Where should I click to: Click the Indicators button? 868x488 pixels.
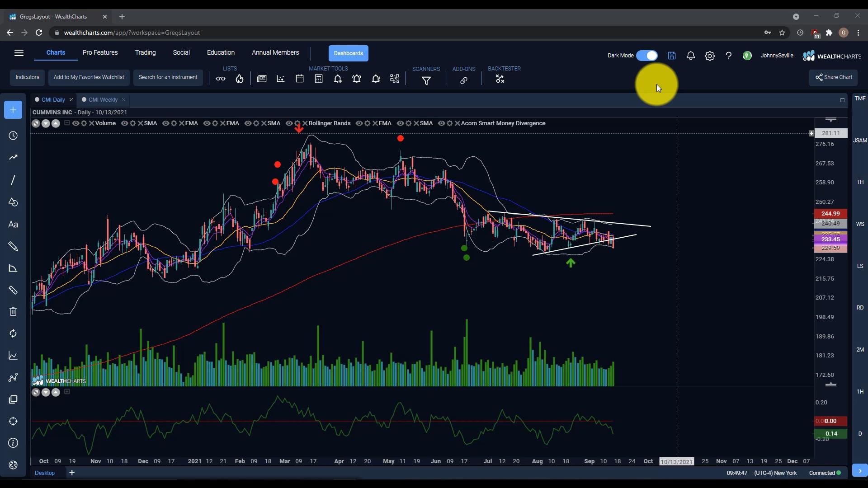tap(27, 77)
